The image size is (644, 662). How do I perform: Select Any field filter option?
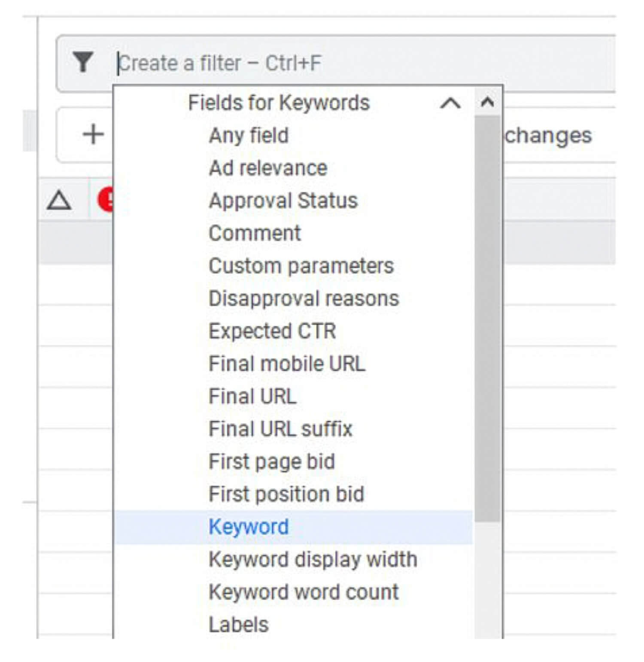[x=249, y=135]
